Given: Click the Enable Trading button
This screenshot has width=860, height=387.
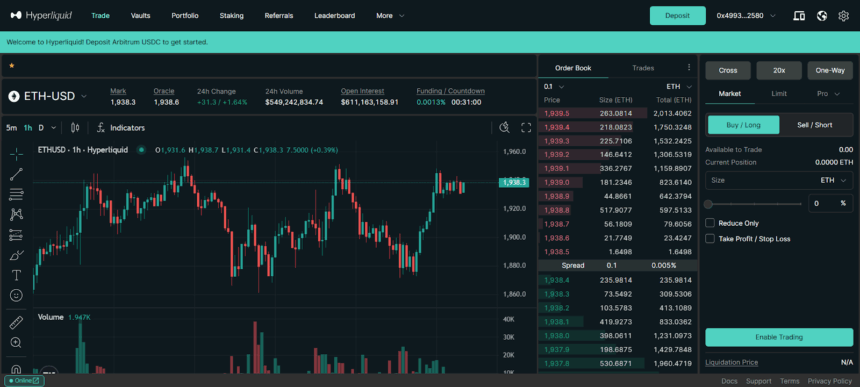Looking at the screenshot, I should (x=779, y=337).
